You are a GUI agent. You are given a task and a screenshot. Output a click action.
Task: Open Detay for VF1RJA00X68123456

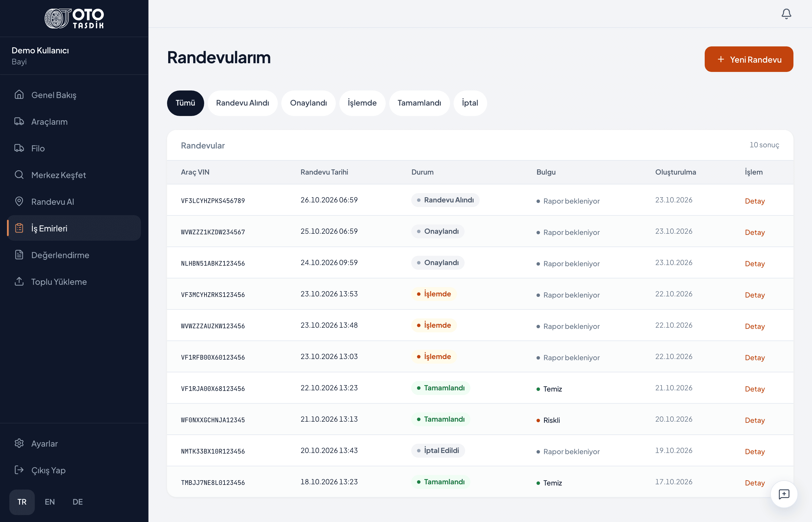[755, 389]
